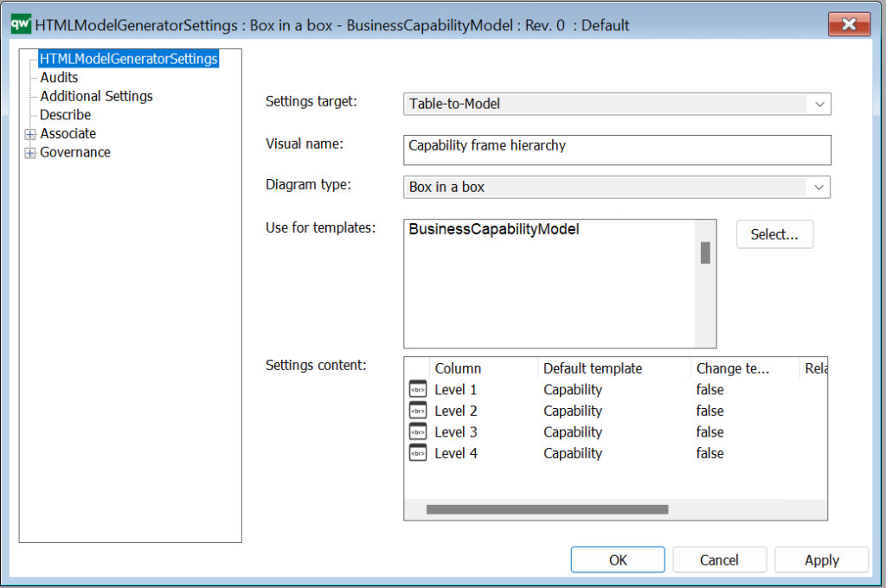
Task: Select Additional Settings in the sidebar
Action: click(95, 96)
